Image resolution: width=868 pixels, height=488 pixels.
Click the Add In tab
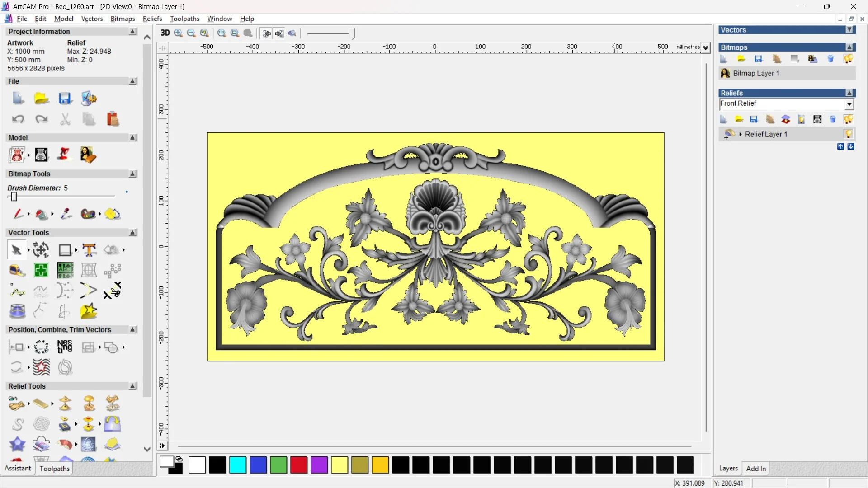coord(756,469)
